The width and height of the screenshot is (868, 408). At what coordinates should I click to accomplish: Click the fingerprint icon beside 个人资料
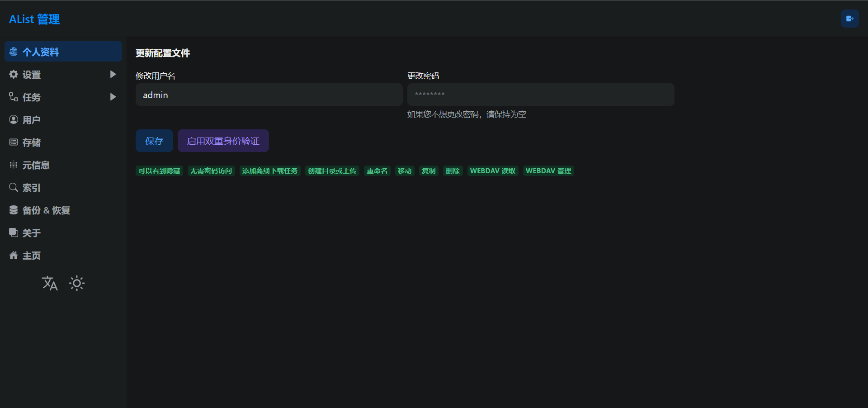click(x=14, y=52)
